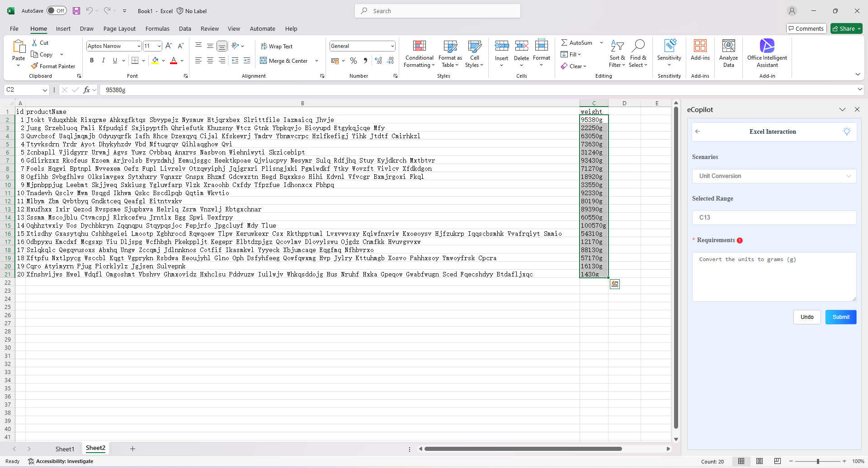Toggle Italic formatting

104,61
